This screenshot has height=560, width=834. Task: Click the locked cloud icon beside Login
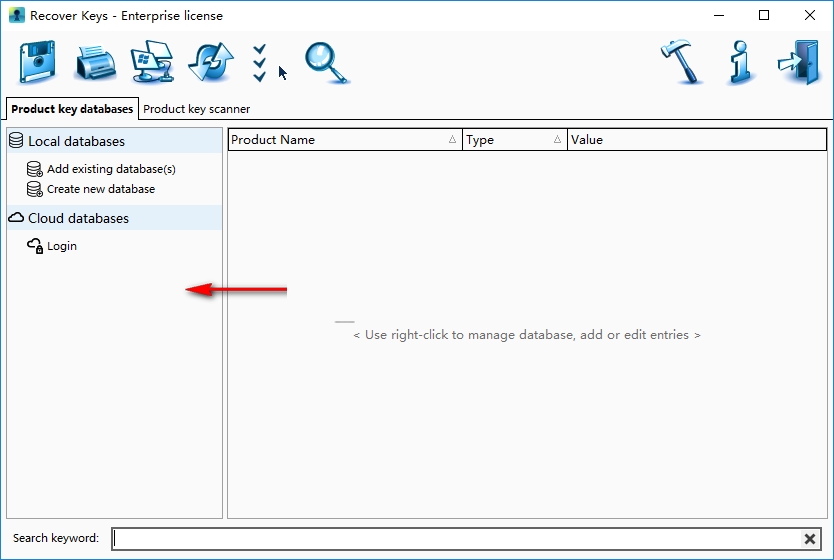coord(35,246)
